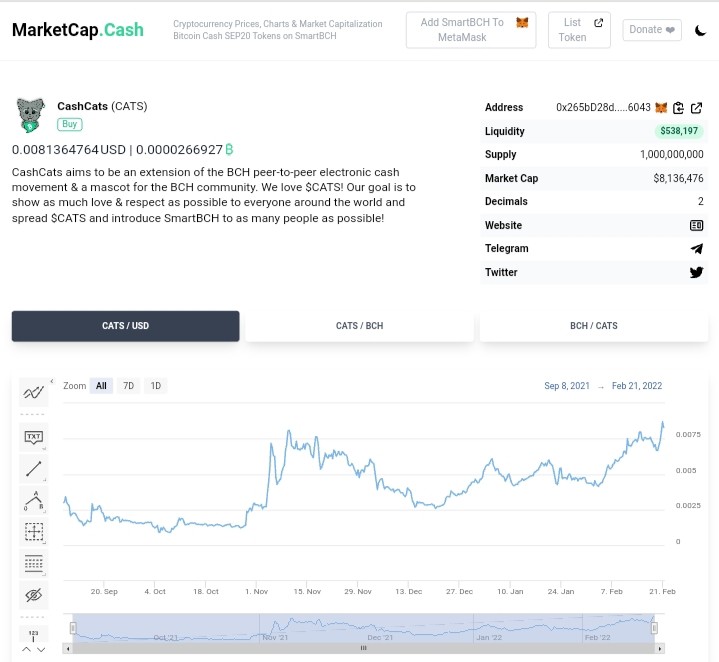Click the green Liquidity $538,197 badge
719x662 pixels.
click(679, 131)
